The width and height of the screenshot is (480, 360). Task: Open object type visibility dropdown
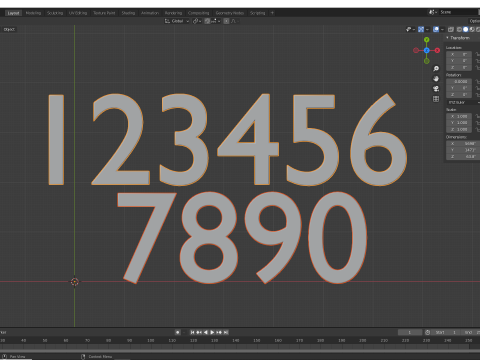(410, 29)
